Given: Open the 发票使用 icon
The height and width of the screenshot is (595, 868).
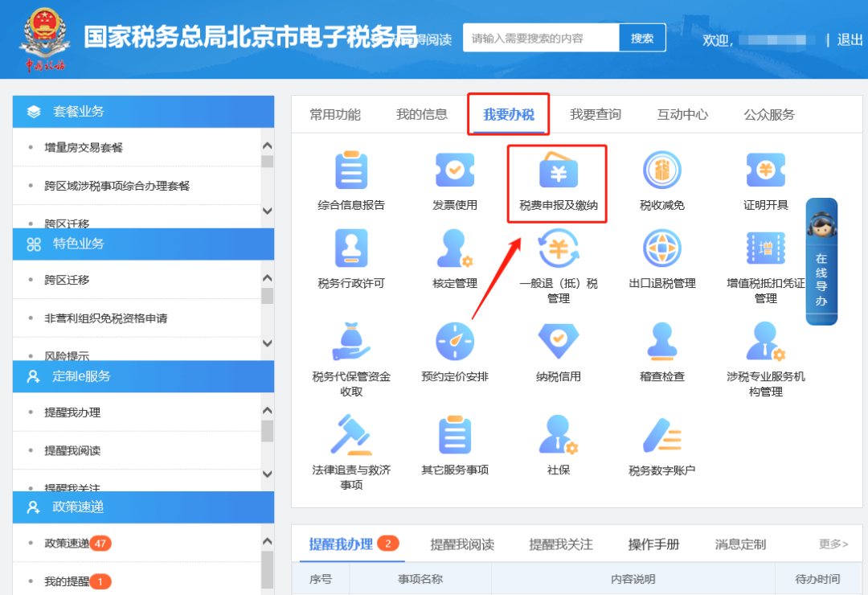Looking at the screenshot, I should pos(454,170).
